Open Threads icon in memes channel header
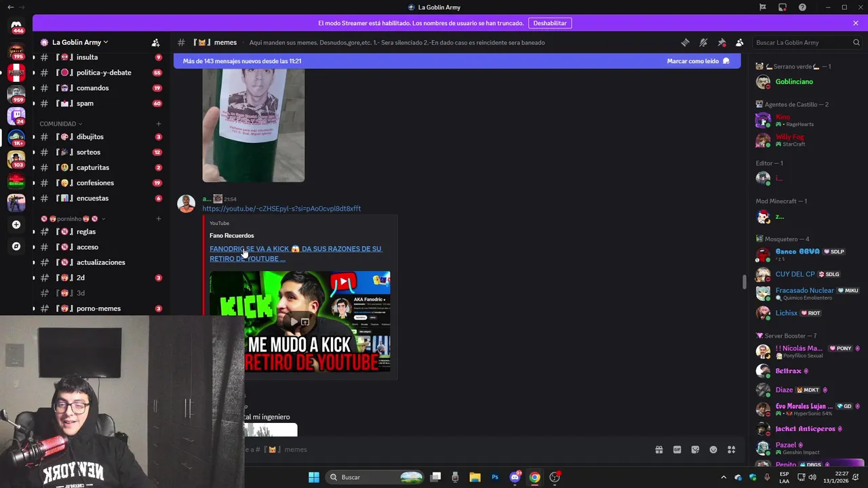The width and height of the screenshot is (868, 488). click(685, 42)
